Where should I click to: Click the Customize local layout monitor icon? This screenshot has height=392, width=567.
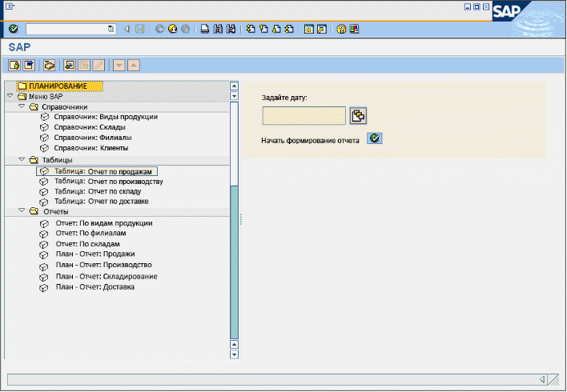[354, 29]
